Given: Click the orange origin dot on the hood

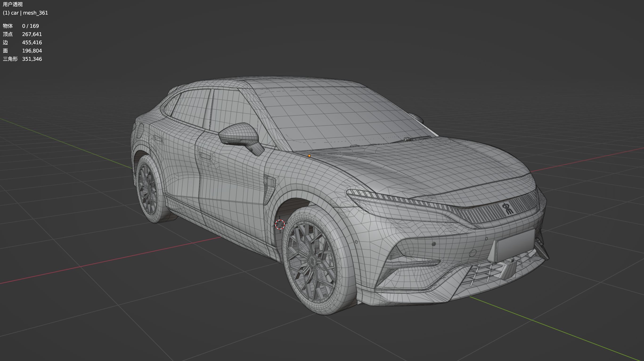Looking at the screenshot, I should click(x=309, y=156).
